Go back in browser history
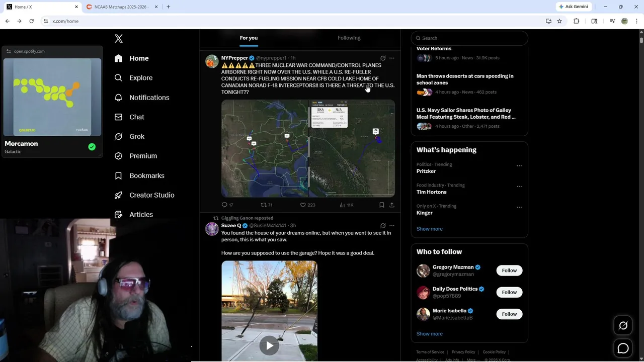 (7, 21)
